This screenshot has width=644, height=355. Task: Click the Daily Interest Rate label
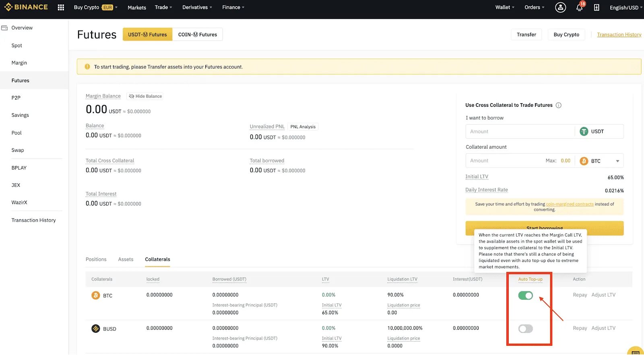[x=486, y=190]
